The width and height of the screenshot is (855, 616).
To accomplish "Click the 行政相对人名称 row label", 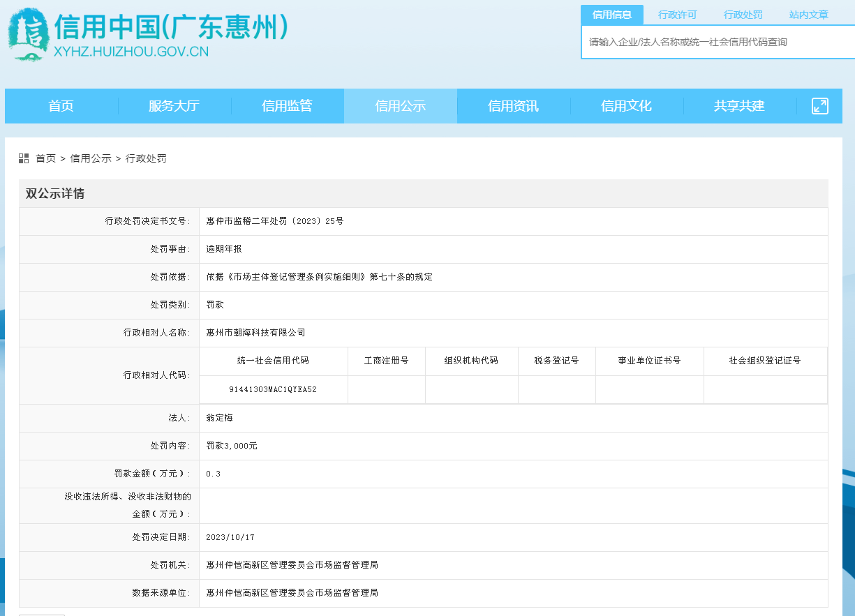I will coord(157,333).
